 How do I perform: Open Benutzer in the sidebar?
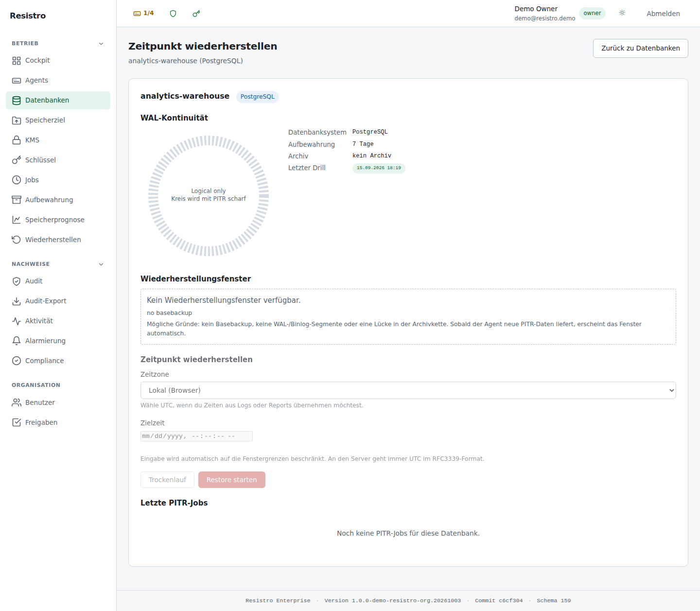(58, 402)
